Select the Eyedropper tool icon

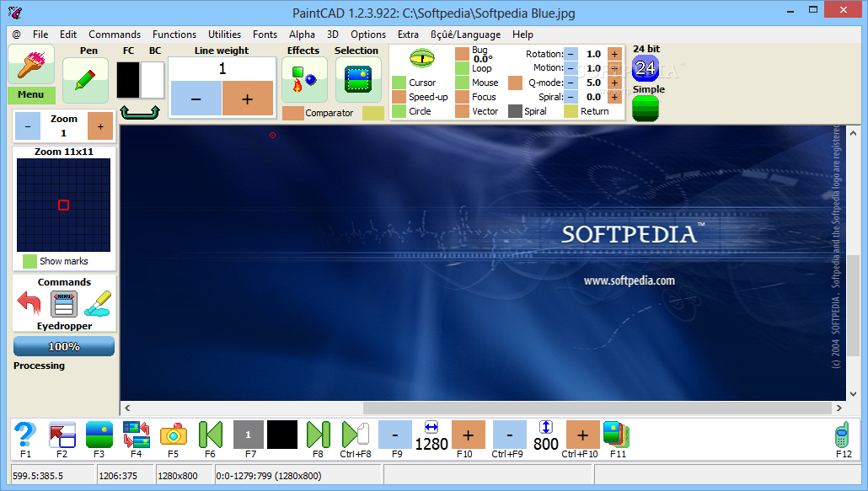[98, 303]
